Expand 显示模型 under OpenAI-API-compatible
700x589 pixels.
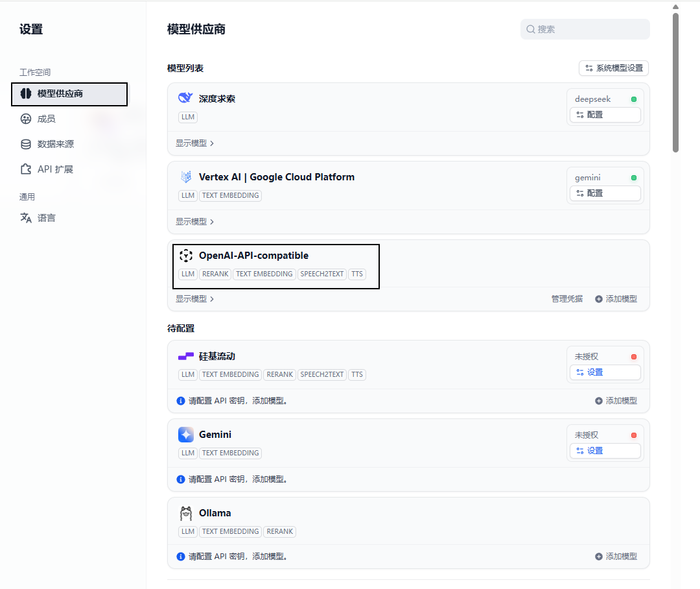(x=194, y=299)
